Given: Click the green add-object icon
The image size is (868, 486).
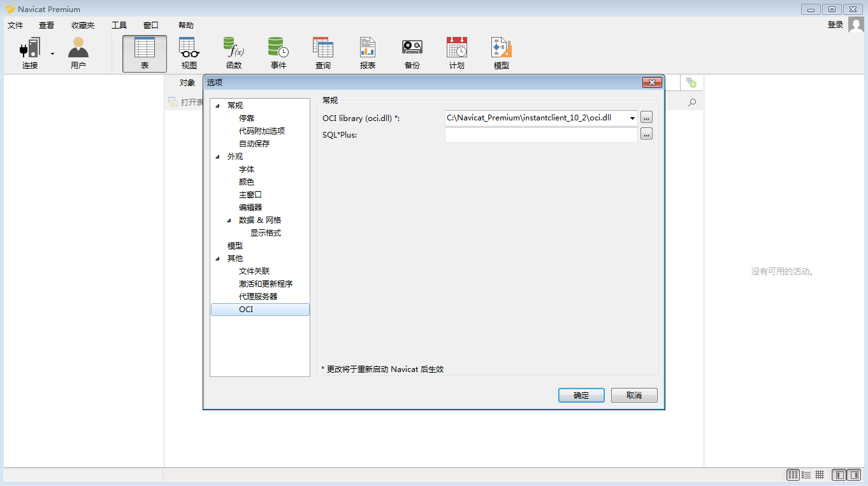Looking at the screenshot, I should [x=691, y=83].
